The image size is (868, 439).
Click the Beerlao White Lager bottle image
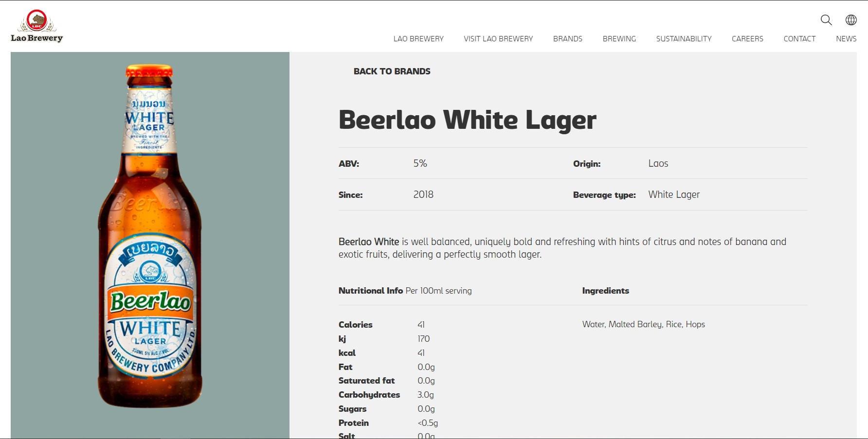(x=150, y=236)
